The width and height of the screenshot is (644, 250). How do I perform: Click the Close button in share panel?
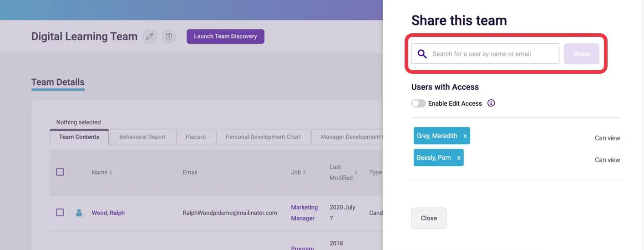[428, 218]
